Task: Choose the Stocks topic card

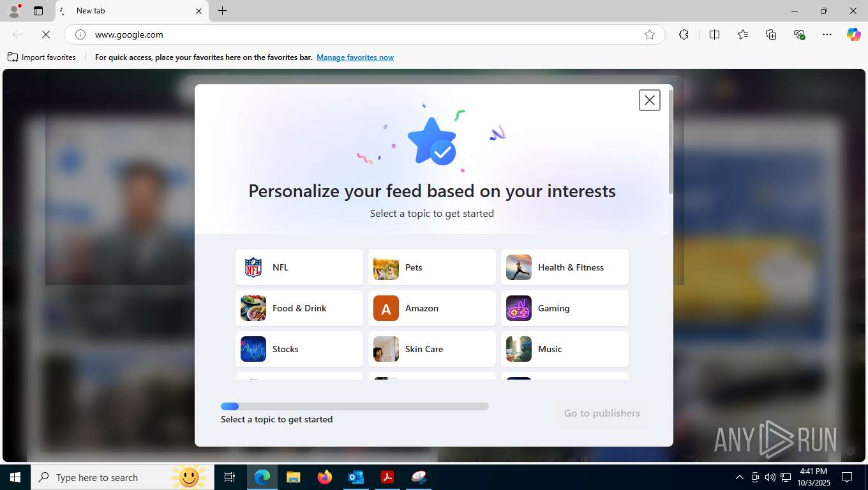Action: (x=299, y=349)
